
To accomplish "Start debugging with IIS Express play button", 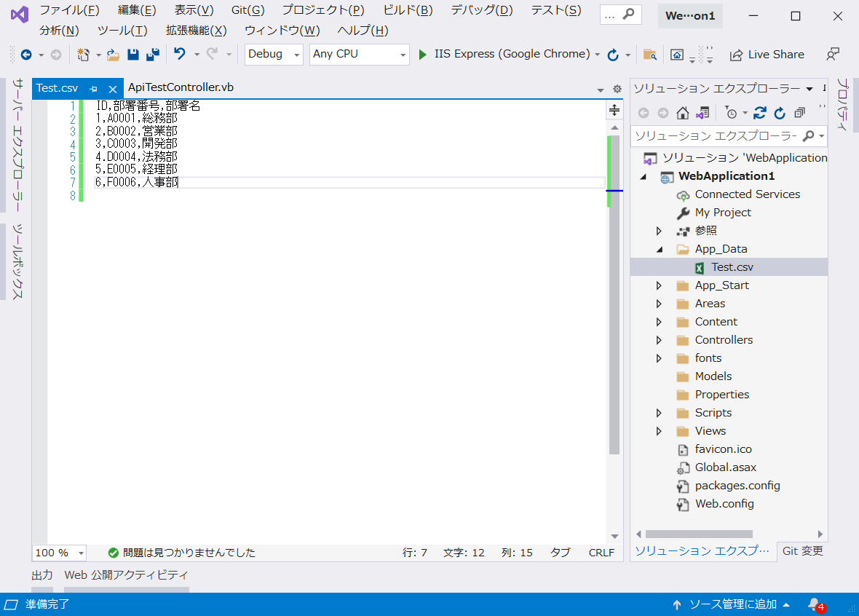I will pos(423,54).
